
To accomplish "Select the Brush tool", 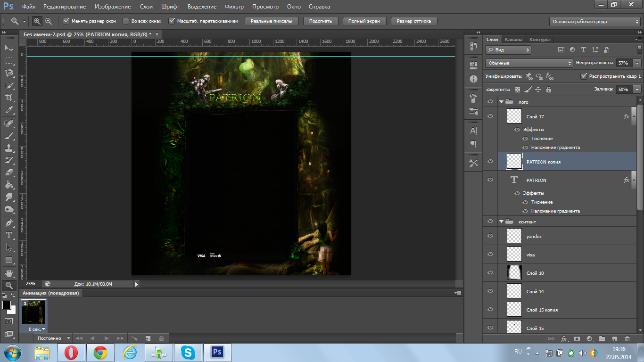I will (9, 136).
